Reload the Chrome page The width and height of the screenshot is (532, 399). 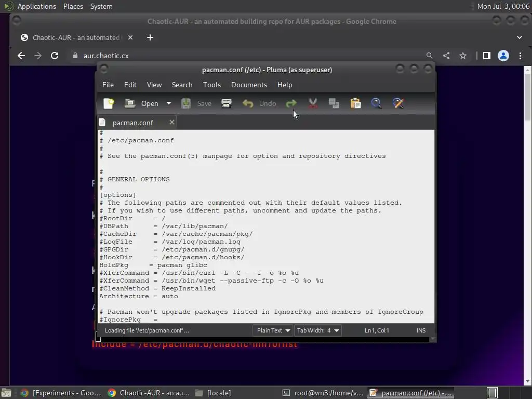click(55, 56)
